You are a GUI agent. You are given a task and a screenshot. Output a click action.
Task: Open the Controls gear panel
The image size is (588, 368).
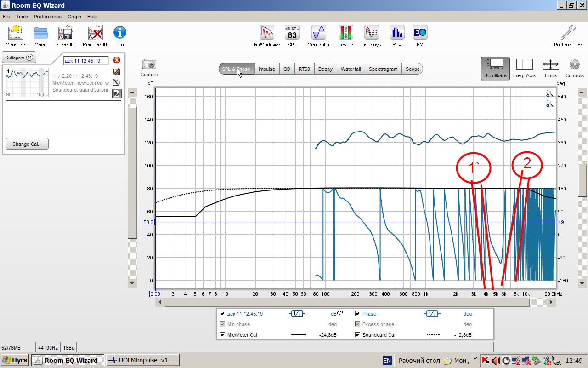[574, 68]
